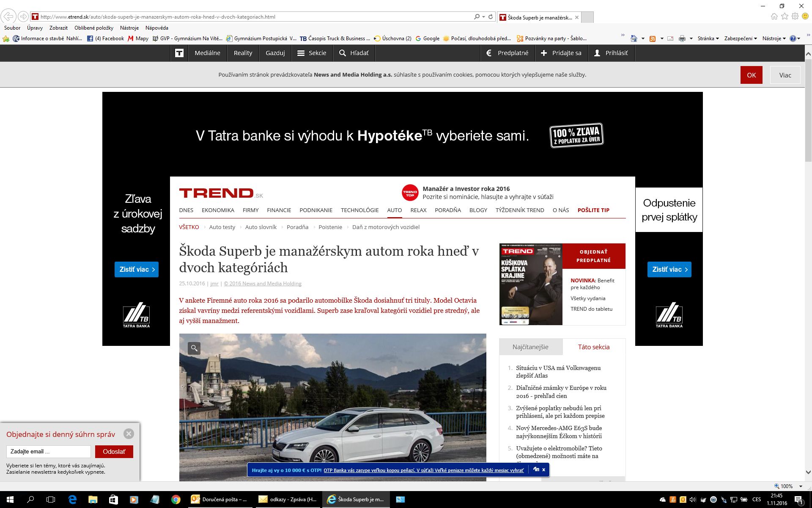The image size is (812, 508).
Task: Click the Read mail envelope icon
Action: (670, 39)
